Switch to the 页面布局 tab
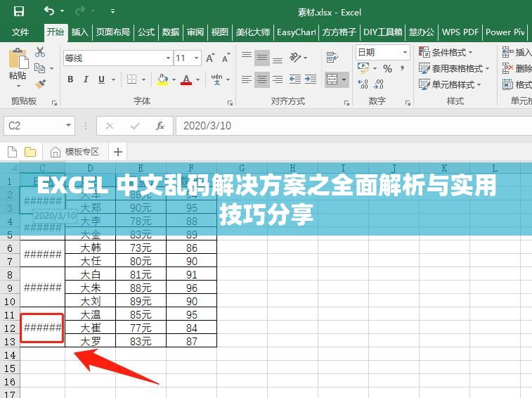This screenshot has height=398, width=532. 113,32
